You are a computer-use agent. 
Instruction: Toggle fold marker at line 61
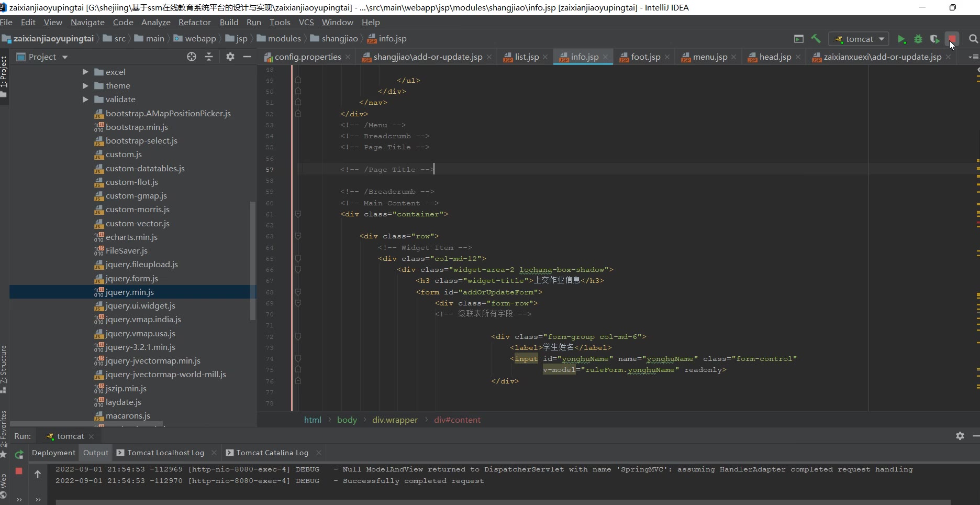pyautogui.click(x=298, y=214)
